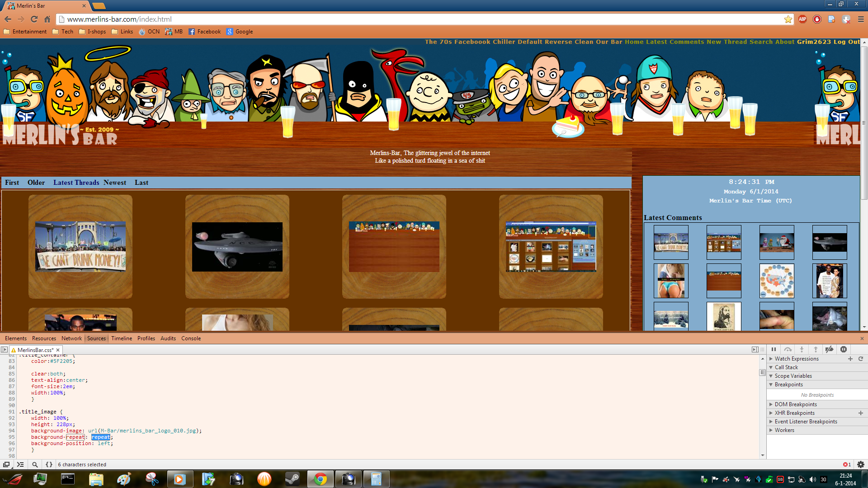868x488 pixels.
Task: Add an XHR breakpoint with plus icon
Action: coord(861,413)
